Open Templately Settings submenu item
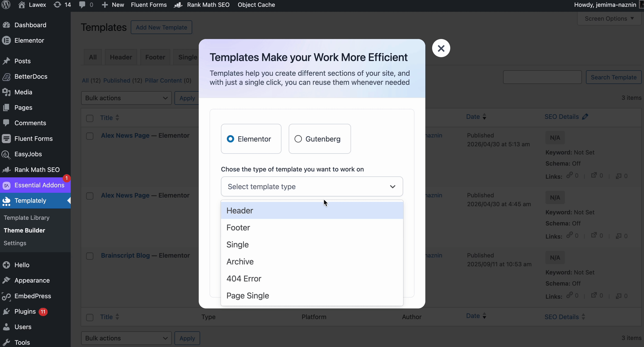 (15, 243)
